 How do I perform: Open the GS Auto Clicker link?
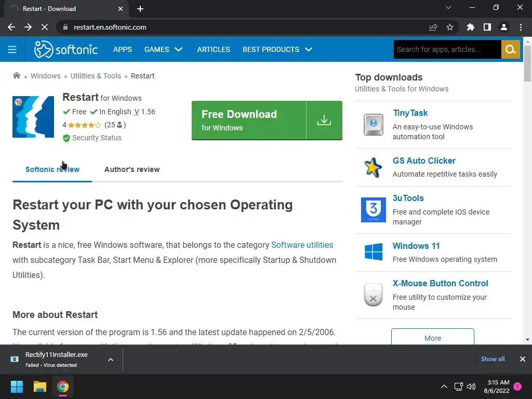click(424, 161)
